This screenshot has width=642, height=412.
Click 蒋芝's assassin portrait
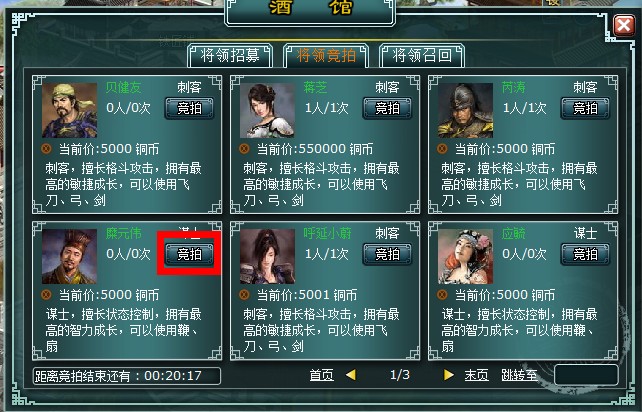click(267, 111)
